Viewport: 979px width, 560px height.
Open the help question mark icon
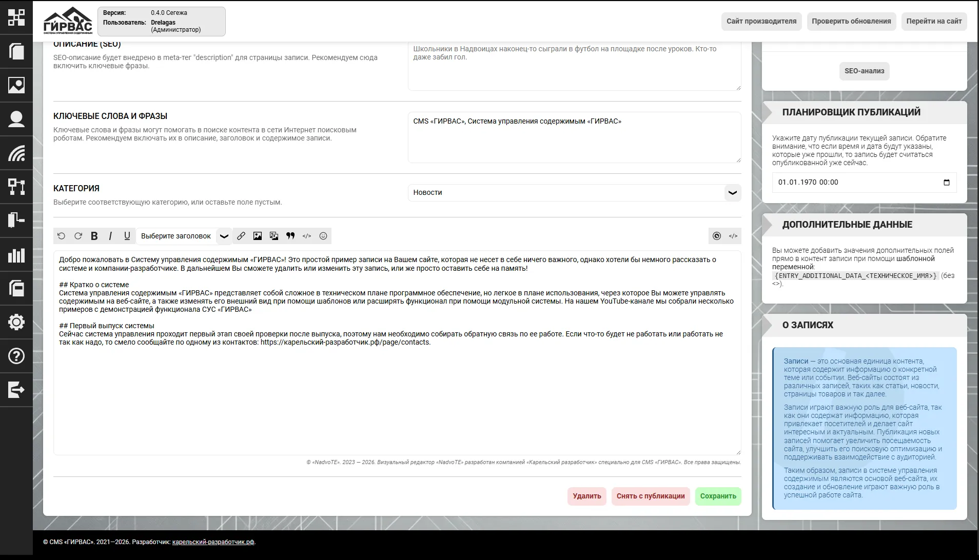tap(16, 356)
